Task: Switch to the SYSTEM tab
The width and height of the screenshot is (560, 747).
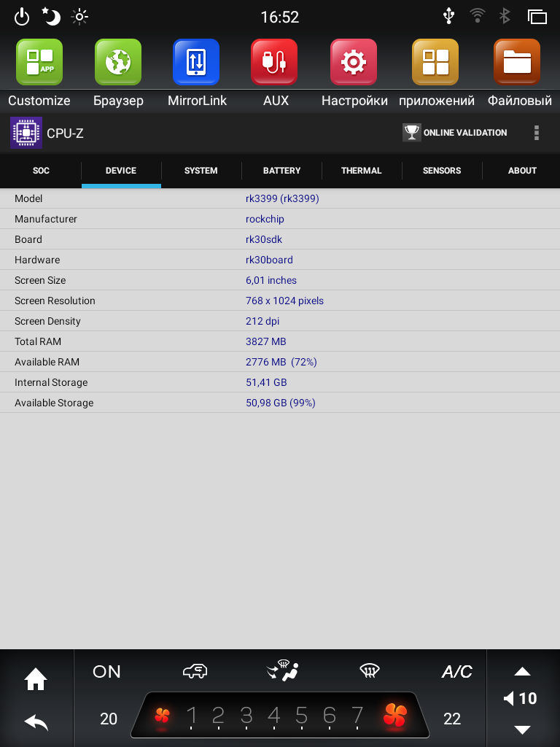Action: point(201,171)
